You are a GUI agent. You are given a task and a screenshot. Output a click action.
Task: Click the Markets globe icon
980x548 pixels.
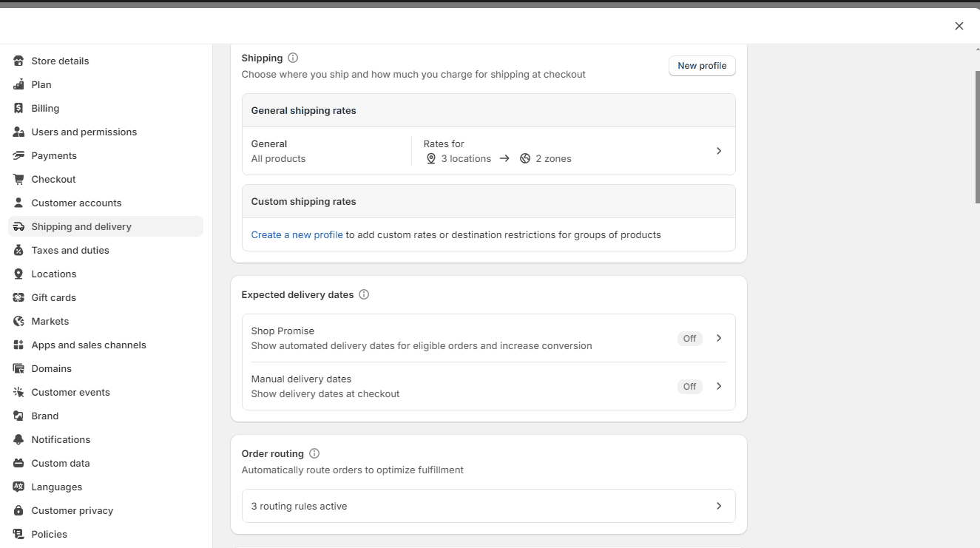point(18,321)
